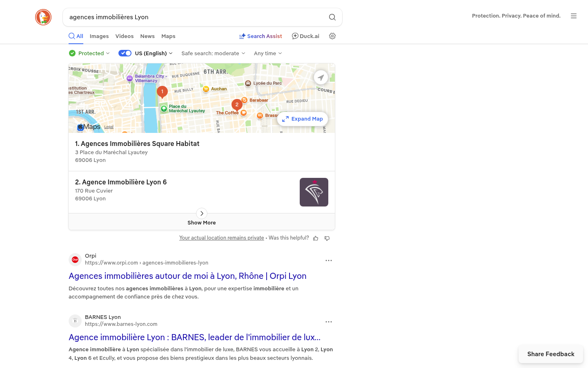This screenshot has width=588, height=368.
Task: Open BARNES Lyon result title link
Action: 194,337
